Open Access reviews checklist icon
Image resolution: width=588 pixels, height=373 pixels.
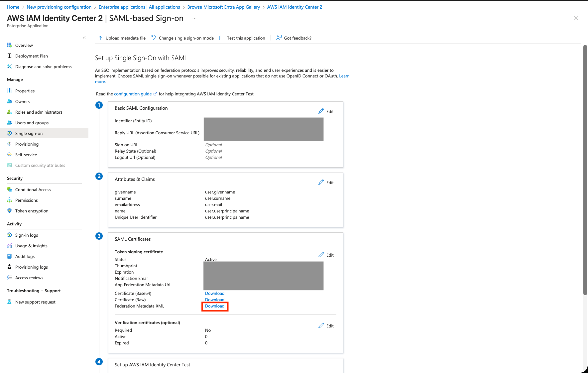point(9,278)
